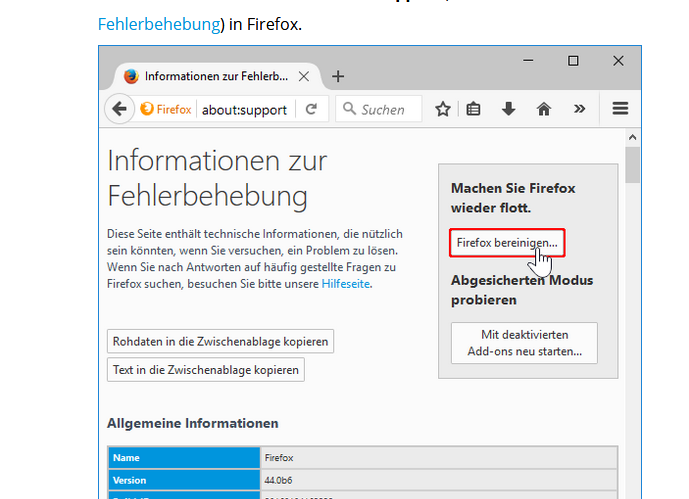
Task: Click the bookmark star icon
Action: click(442, 109)
